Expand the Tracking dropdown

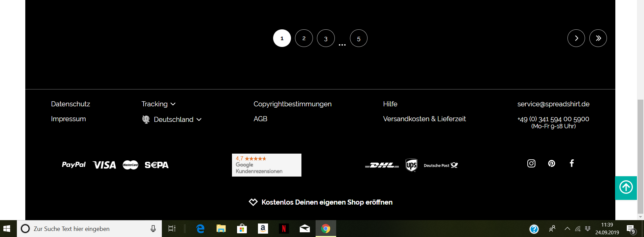[x=158, y=104]
